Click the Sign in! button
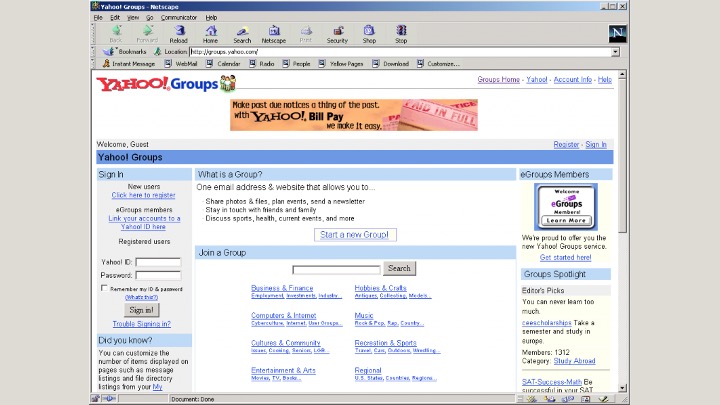Image resolution: width=720 pixels, height=405 pixels. [142, 310]
